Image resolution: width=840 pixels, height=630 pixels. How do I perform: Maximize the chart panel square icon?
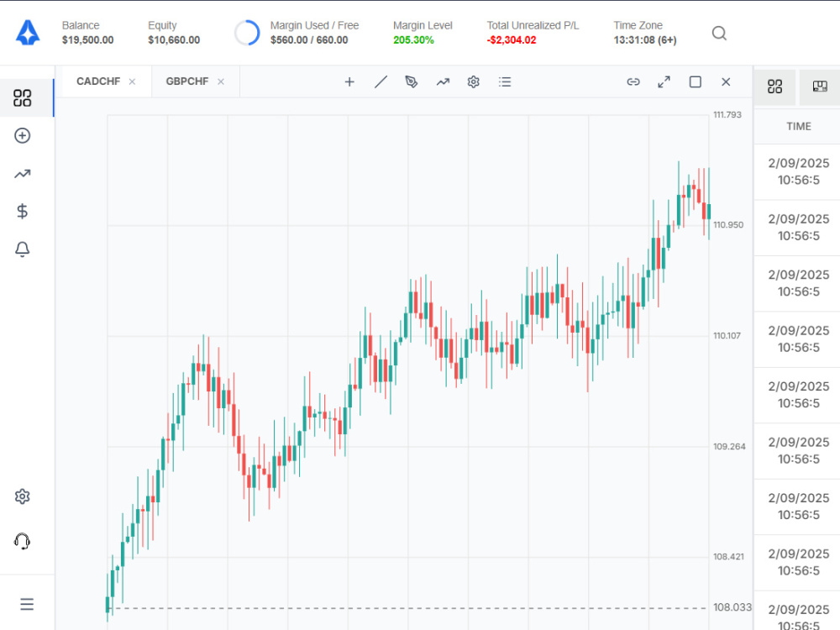tap(695, 82)
